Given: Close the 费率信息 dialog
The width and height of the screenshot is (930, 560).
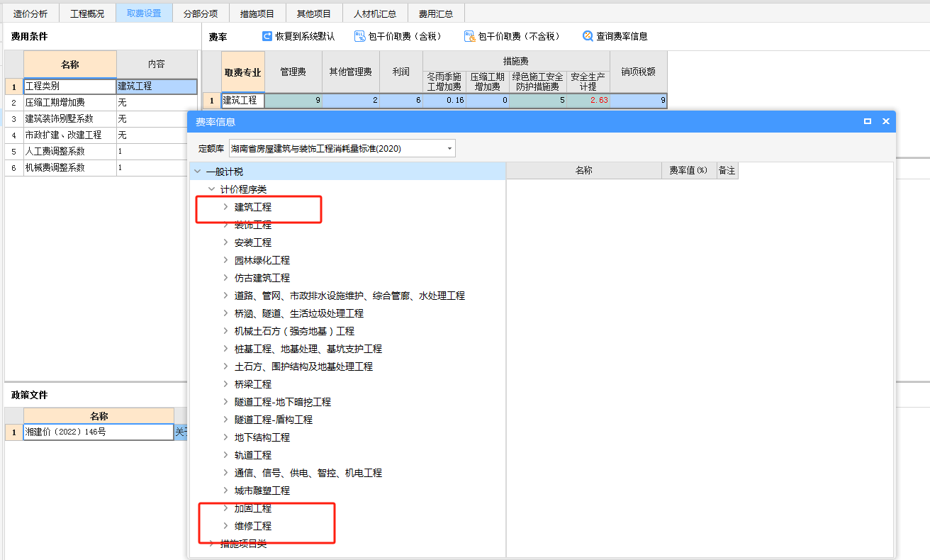Looking at the screenshot, I should click(x=885, y=121).
